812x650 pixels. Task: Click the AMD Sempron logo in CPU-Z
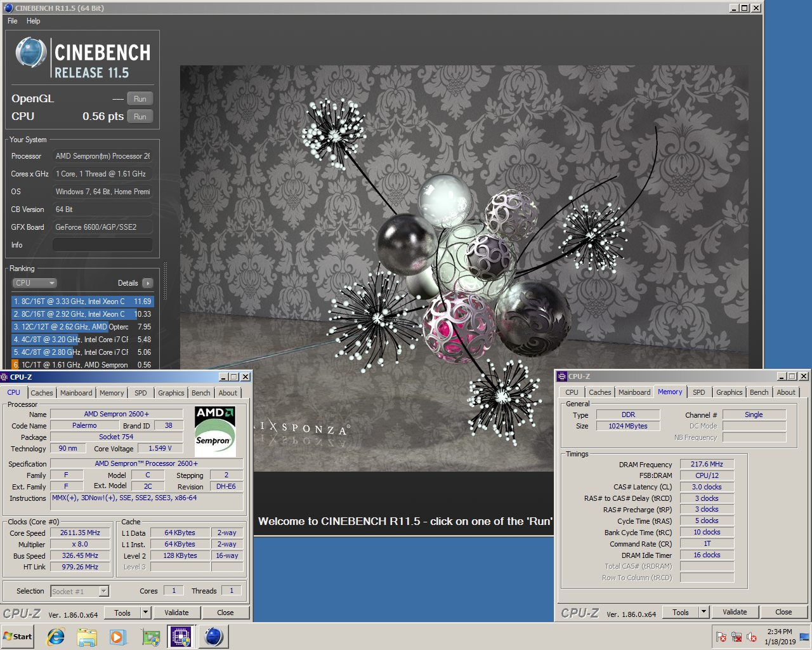(x=215, y=432)
